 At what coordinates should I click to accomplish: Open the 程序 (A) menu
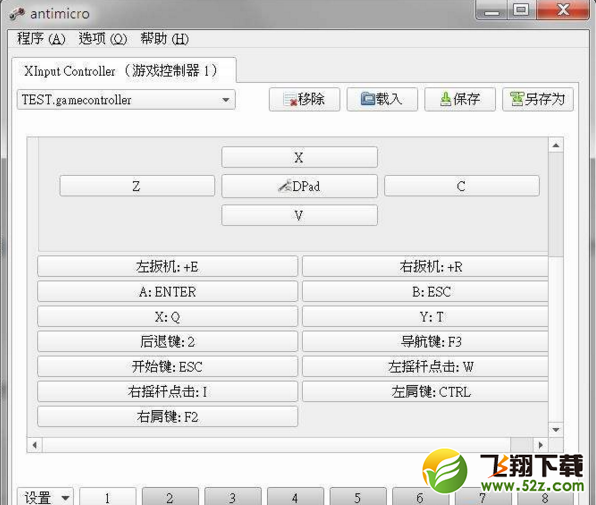tap(41, 39)
